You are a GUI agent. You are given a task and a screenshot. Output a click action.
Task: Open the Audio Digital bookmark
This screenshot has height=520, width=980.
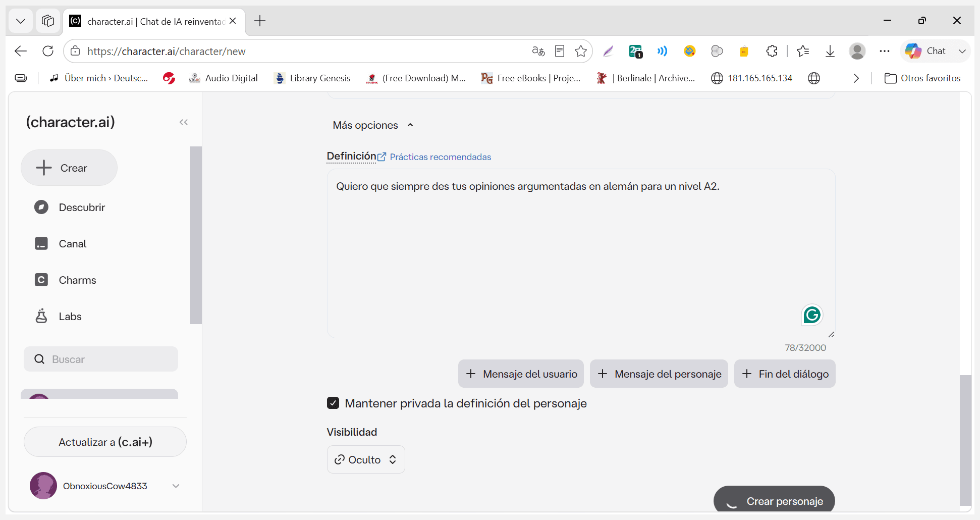click(223, 78)
